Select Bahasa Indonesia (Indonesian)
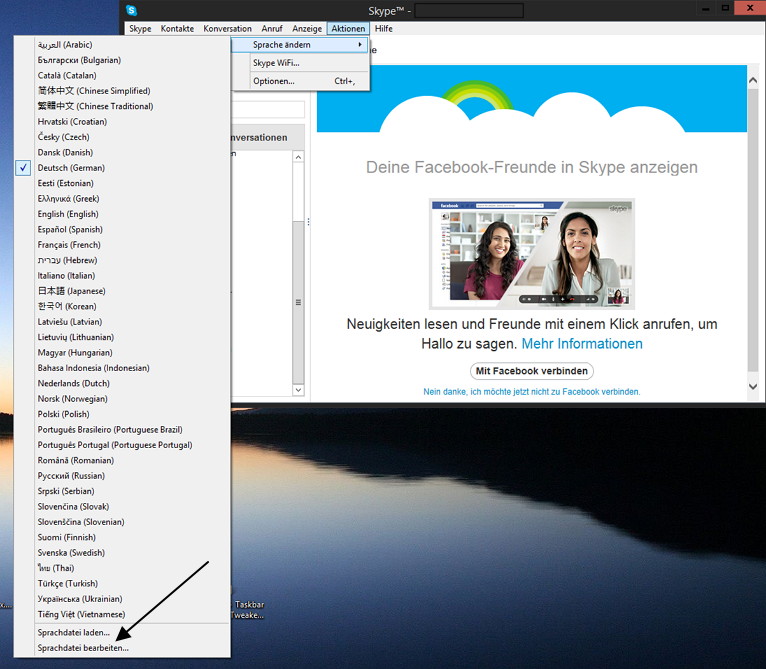Viewport: 766px width, 669px height. 122,368
